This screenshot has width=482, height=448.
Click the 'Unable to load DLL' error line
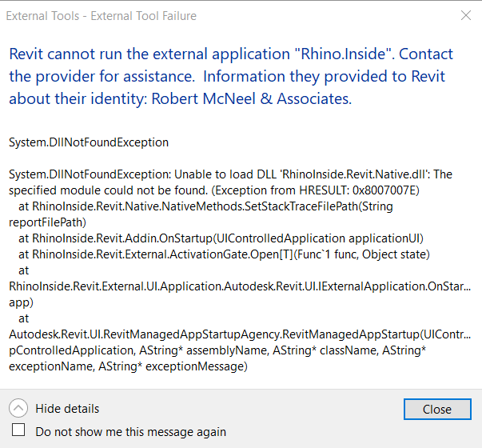click(230, 174)
